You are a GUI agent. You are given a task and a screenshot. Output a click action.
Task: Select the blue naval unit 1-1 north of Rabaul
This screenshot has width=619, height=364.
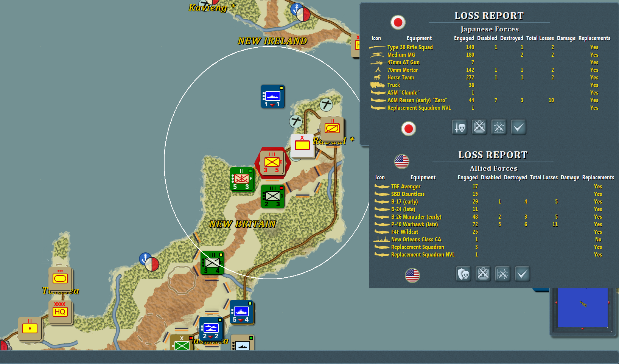[272, 96]
